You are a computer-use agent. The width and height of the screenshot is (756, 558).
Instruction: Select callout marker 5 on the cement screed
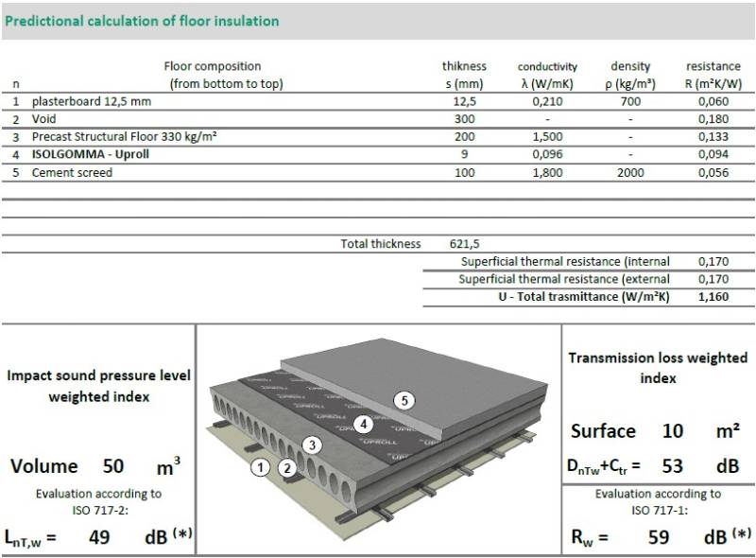(406, 400)
